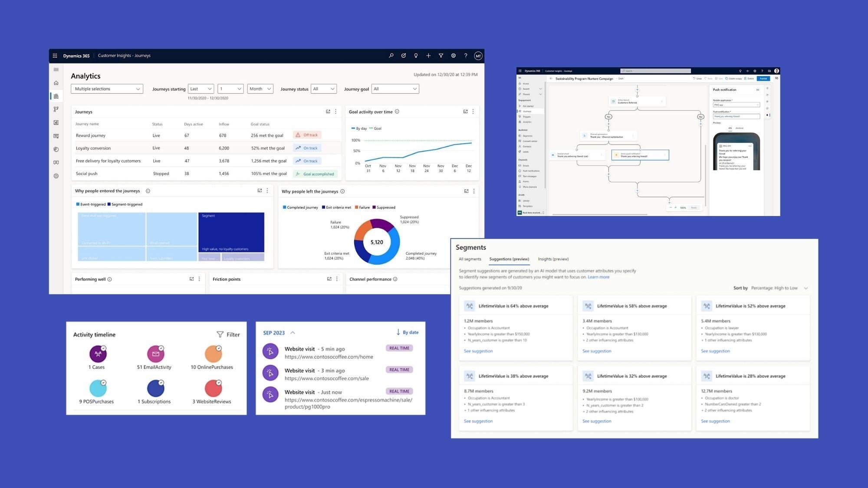This screenshot has height=488, width=868.
Task: Open the Last dropdown for Journeys starting
Action: [x=201, y=89]
